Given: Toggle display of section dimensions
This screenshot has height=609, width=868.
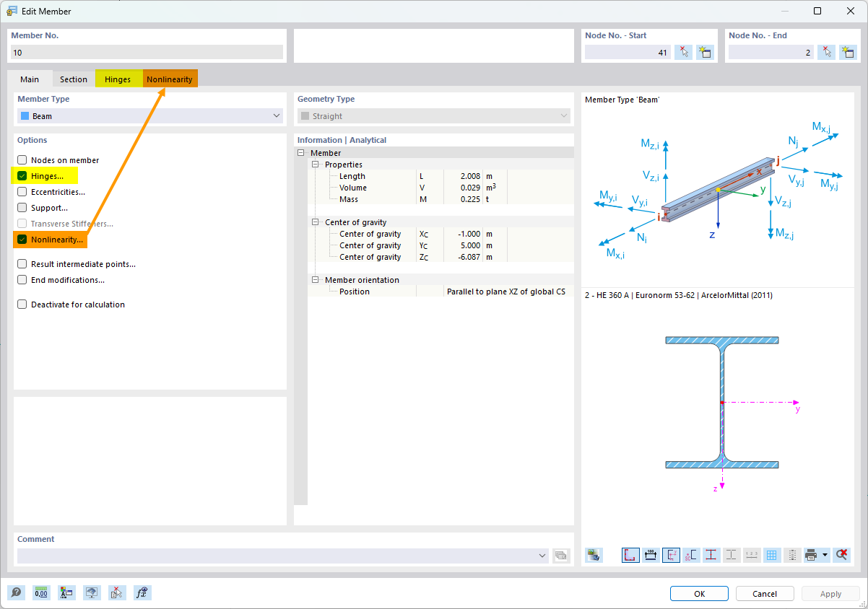Looking at the screenshot, I should tap(650, 555).
